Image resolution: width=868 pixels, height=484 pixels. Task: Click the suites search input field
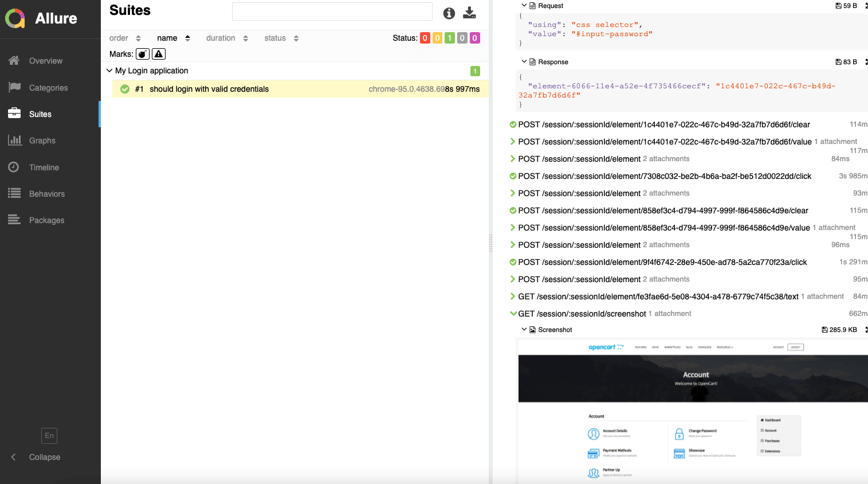pyautogui.click(x=332, y=11)
